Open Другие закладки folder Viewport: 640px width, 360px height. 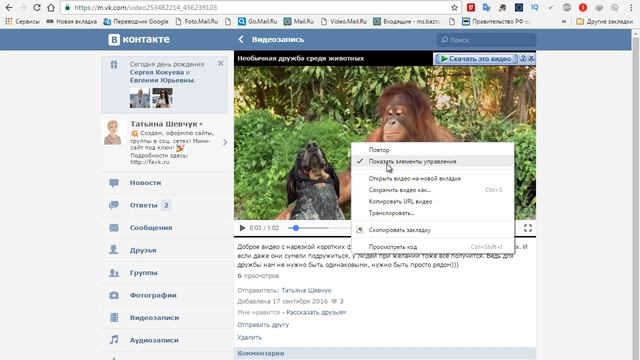coord(604,21)
